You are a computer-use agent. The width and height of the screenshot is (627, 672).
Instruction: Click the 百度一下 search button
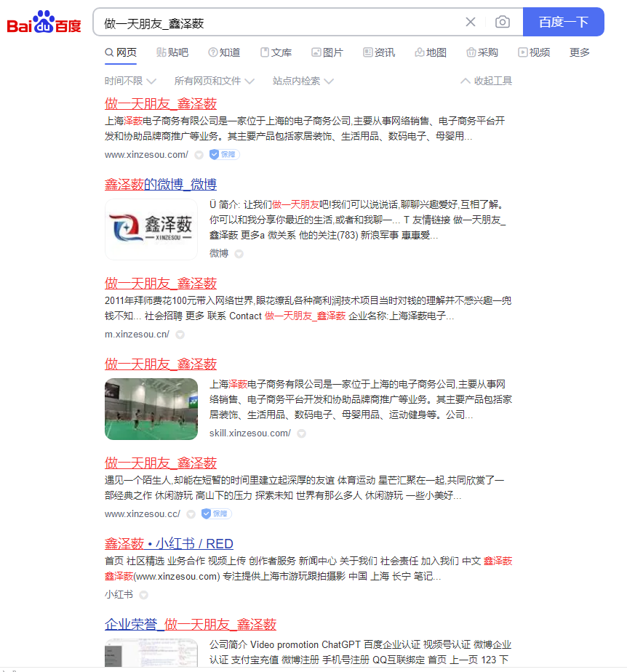tap(563, 22)
